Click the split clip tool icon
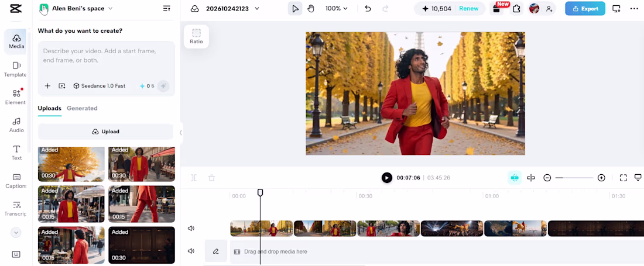The image size is (644, 266). [194, 178]
